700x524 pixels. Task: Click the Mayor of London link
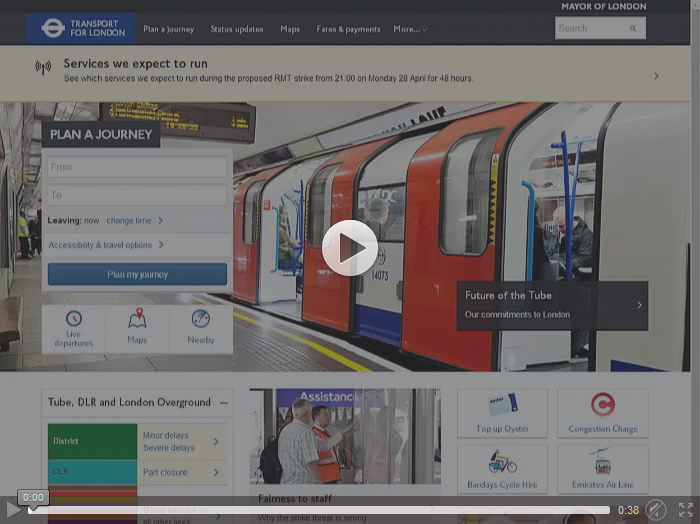604,6
